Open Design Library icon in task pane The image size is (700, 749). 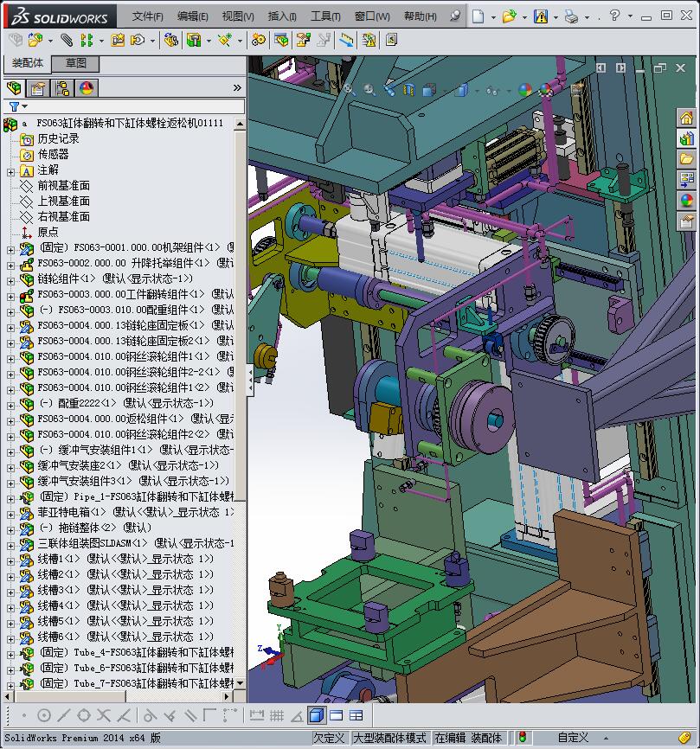(686, 138)
